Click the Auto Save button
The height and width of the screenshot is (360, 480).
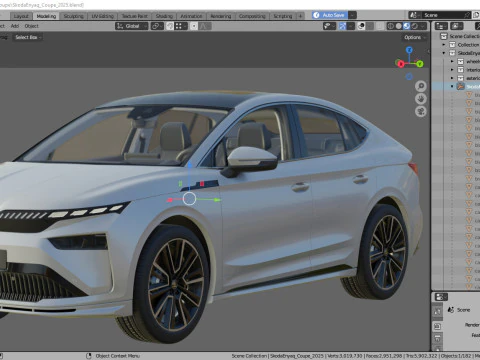330,15
